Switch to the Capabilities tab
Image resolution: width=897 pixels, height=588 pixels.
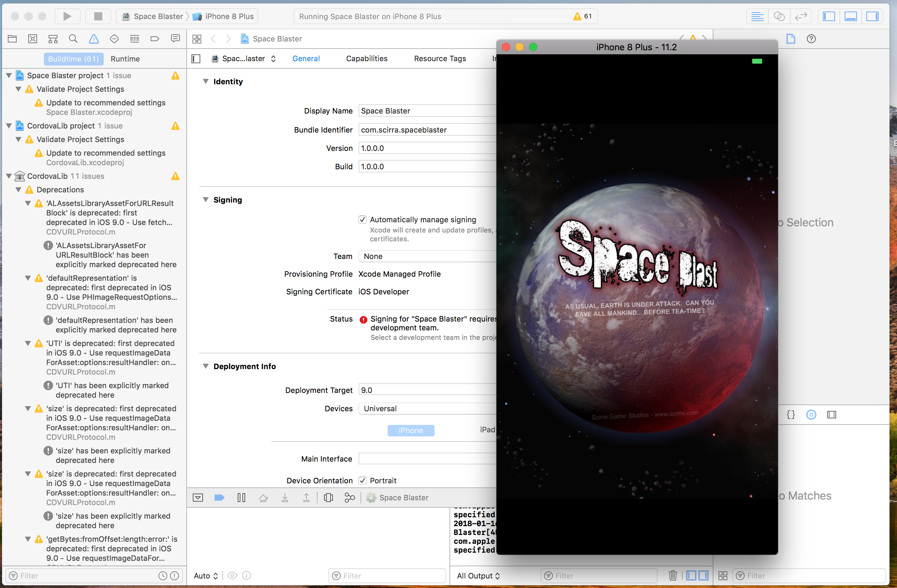click(366, 59)
